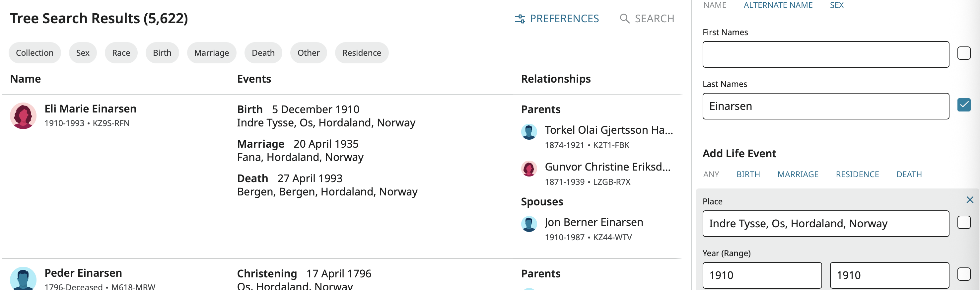
Task: Enable exact matching for First Names
Action: point(964,53)
